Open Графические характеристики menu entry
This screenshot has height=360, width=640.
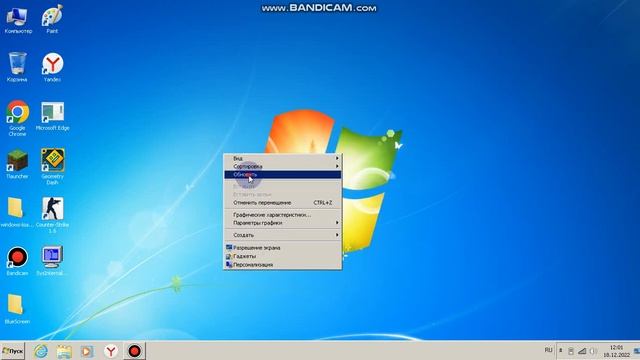tap(282, 215)
